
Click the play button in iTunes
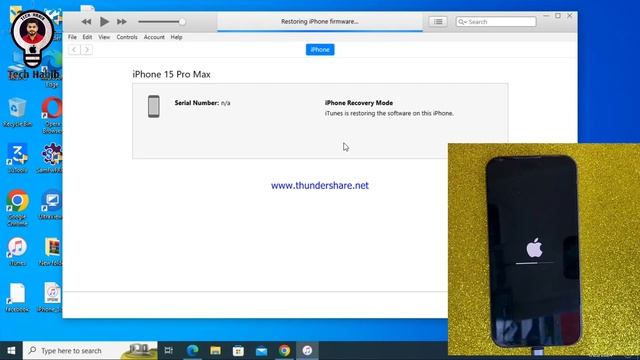(x=104, y=22)
